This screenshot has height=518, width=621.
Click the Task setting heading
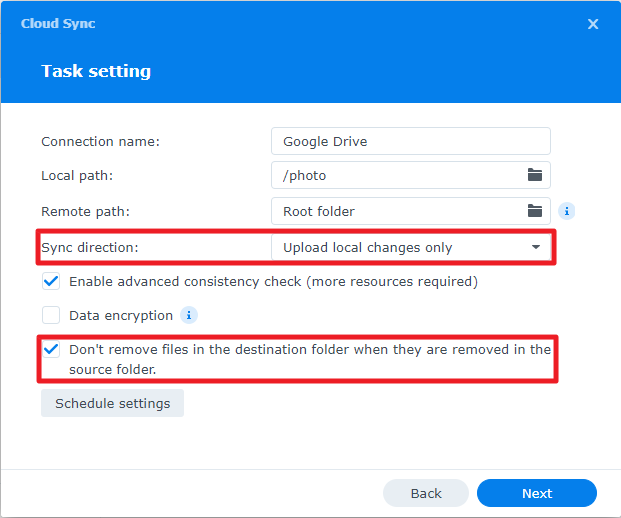[x=96, y=72]
